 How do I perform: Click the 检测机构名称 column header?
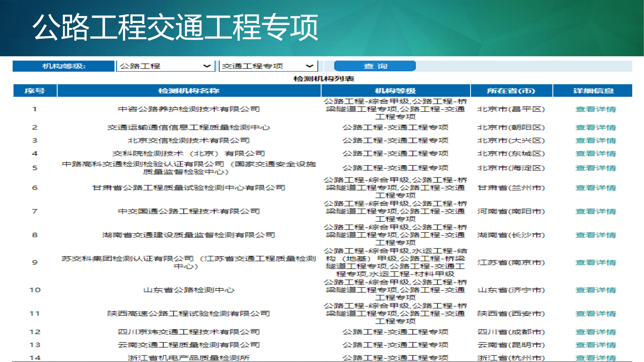click(189, 90)
